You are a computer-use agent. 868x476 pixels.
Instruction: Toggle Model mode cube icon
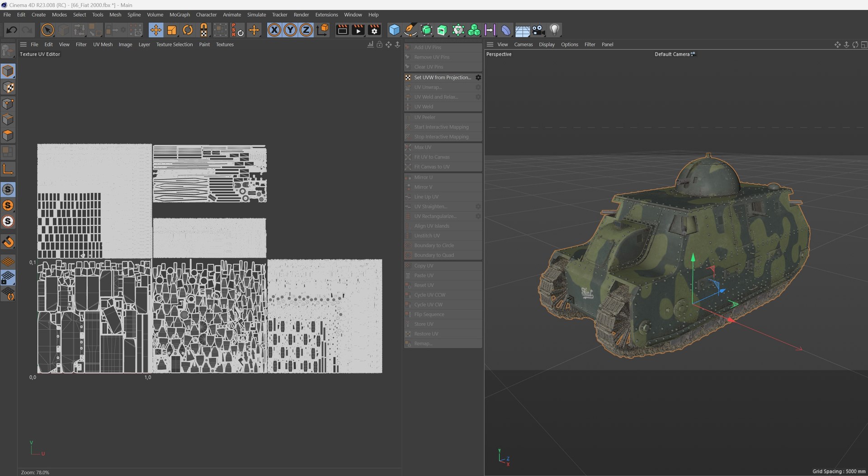click(x=8, y=71)
